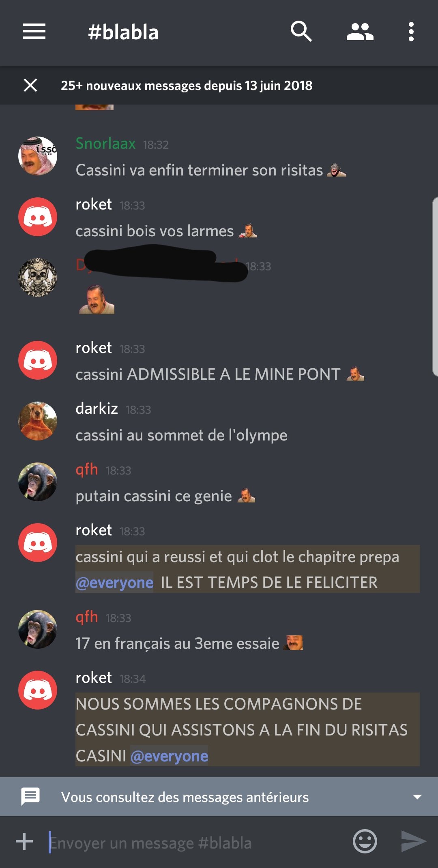This screenshot has width=438, height=868.
Task: Tap the first @everyone mention
Action: 114,583
